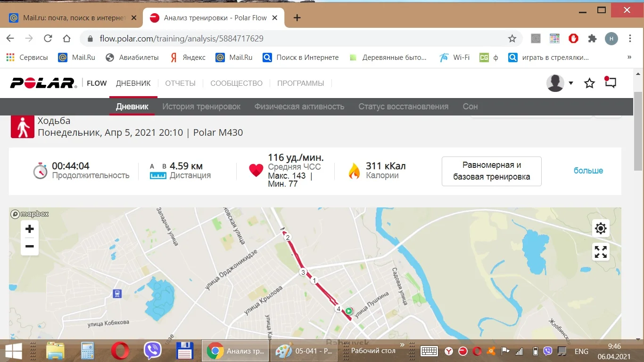The image size is (644, 362).
Task: Zoom out on the route map
Action: (30, 247)
